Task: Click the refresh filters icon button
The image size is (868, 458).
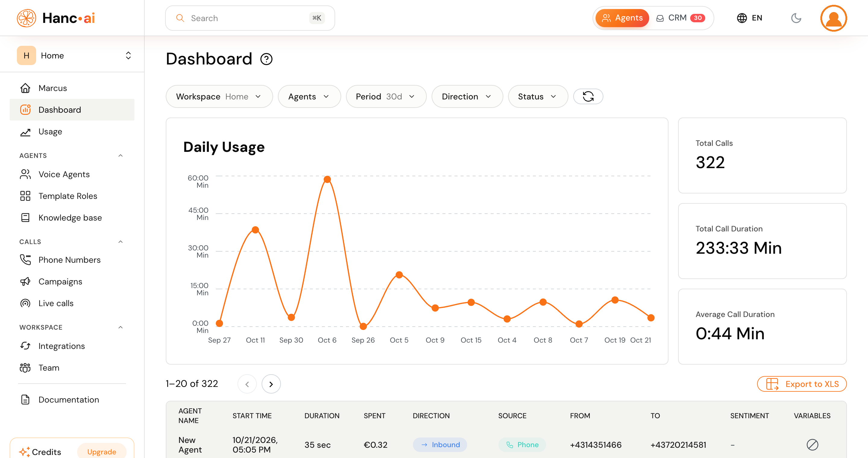Action: coord(588,97)
